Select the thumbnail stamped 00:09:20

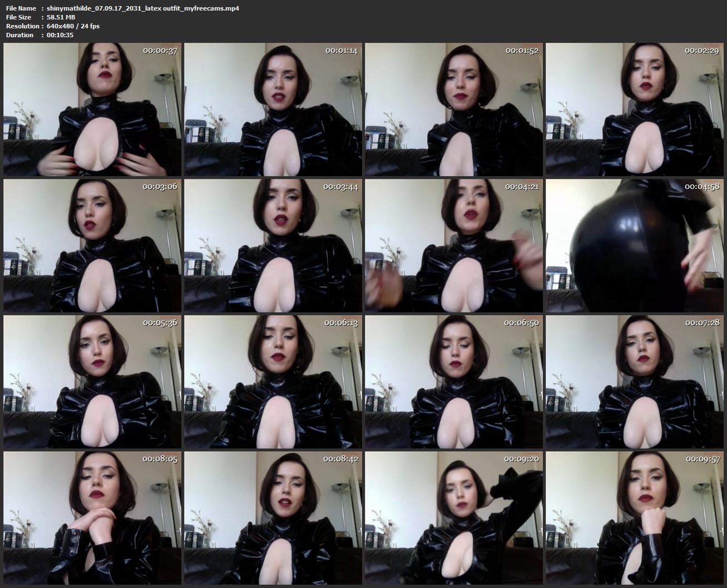pos(454,518)
